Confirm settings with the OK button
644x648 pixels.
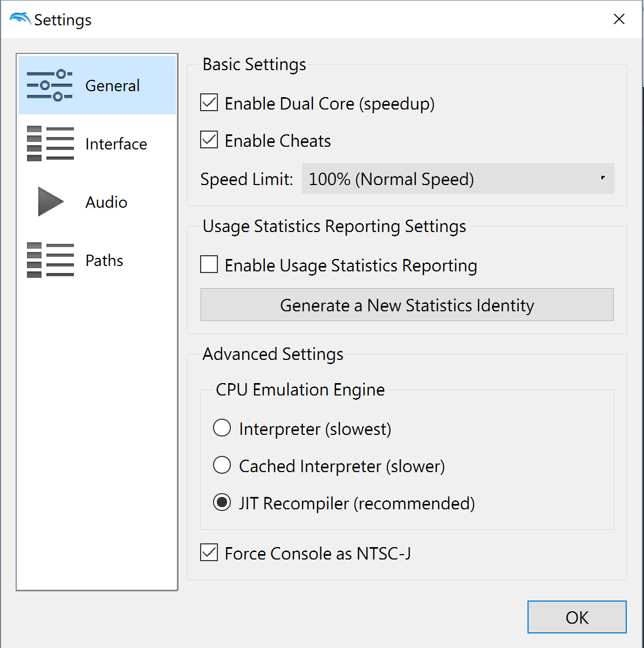tap(577, 617)
